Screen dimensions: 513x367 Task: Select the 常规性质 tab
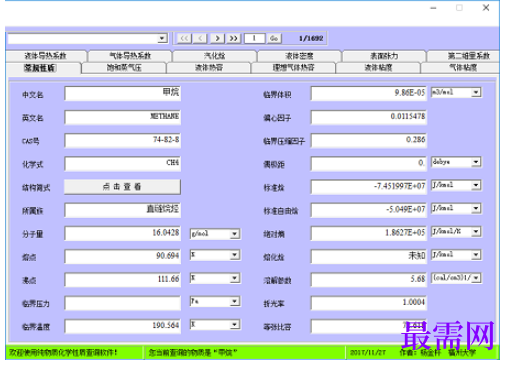click(x=40, y=68)
